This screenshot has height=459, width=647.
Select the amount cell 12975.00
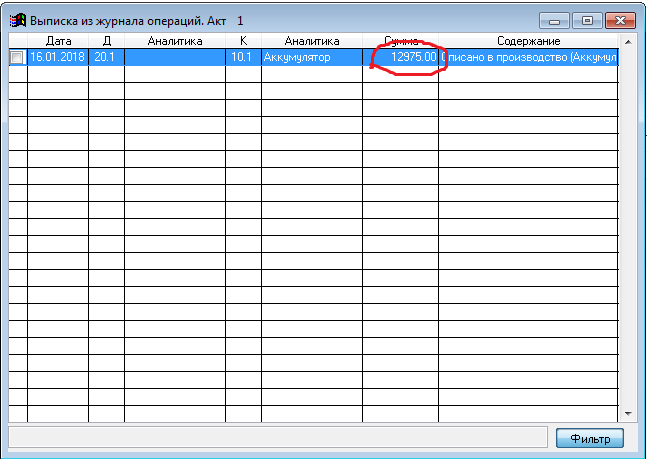[400, 58]
